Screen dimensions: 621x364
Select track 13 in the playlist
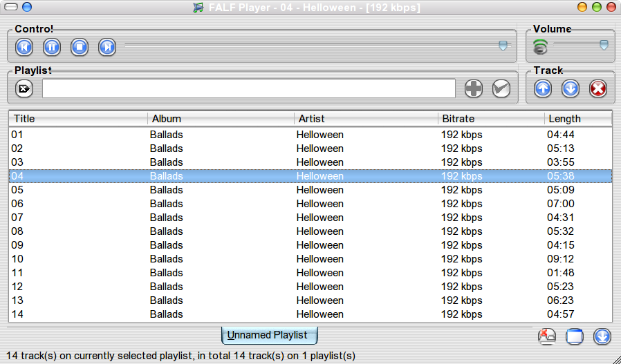(x=310, y=300)
